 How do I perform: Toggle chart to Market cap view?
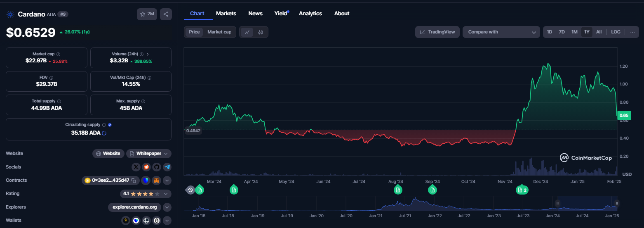point(219,32)
